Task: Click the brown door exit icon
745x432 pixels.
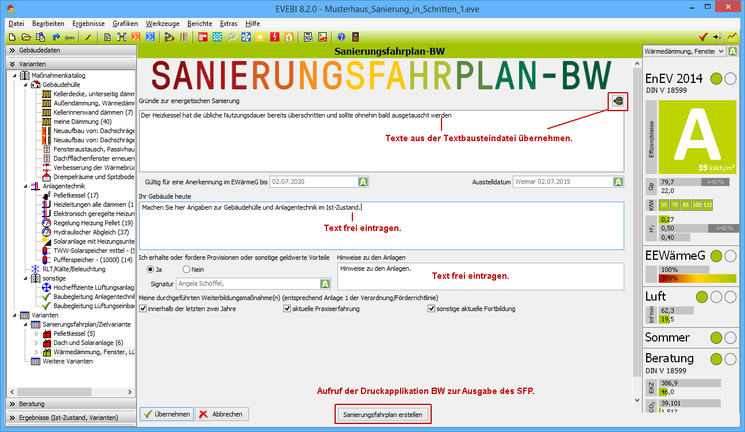Action: pos(355,37)
